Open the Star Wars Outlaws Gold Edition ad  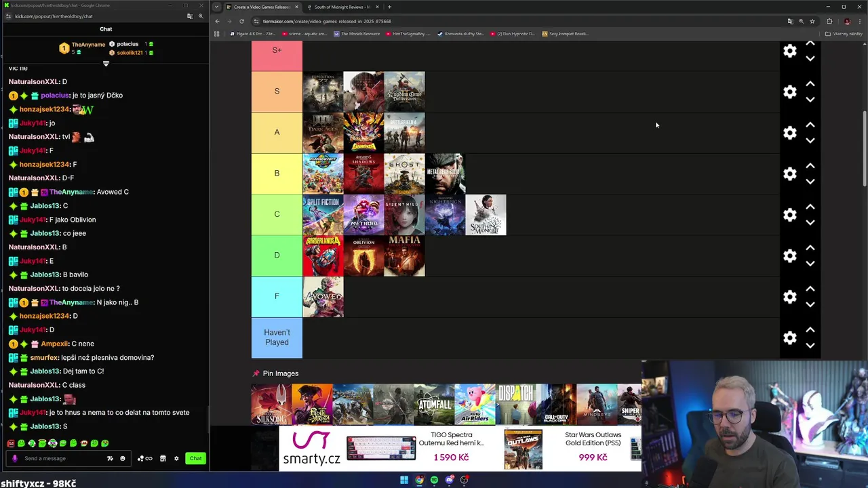(565, 449)
